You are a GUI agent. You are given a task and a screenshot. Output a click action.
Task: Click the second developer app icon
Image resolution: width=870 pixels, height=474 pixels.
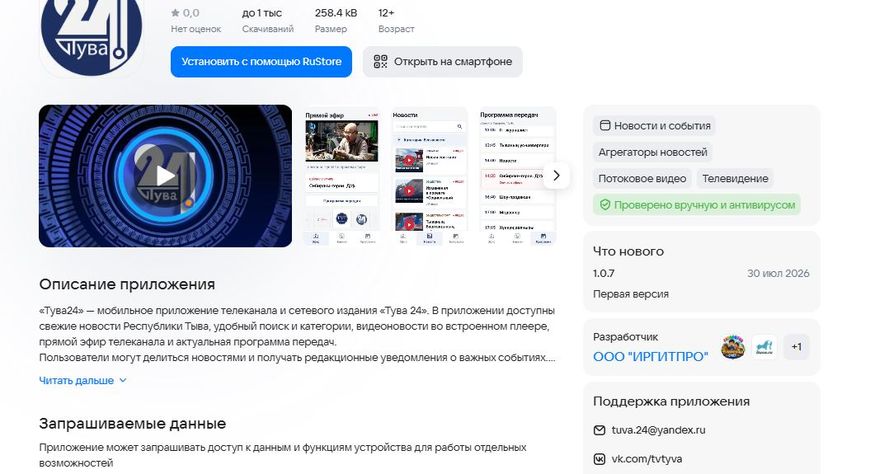764,347
